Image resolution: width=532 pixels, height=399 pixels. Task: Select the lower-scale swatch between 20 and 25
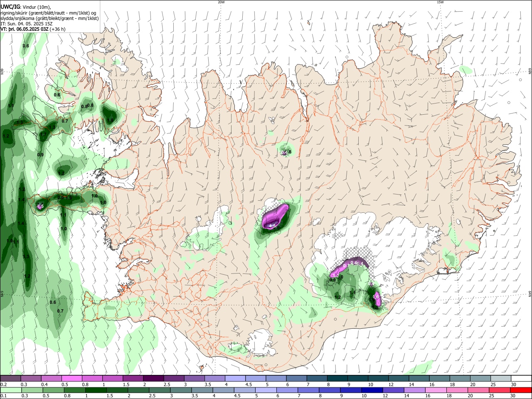click(x=478, y=390)
